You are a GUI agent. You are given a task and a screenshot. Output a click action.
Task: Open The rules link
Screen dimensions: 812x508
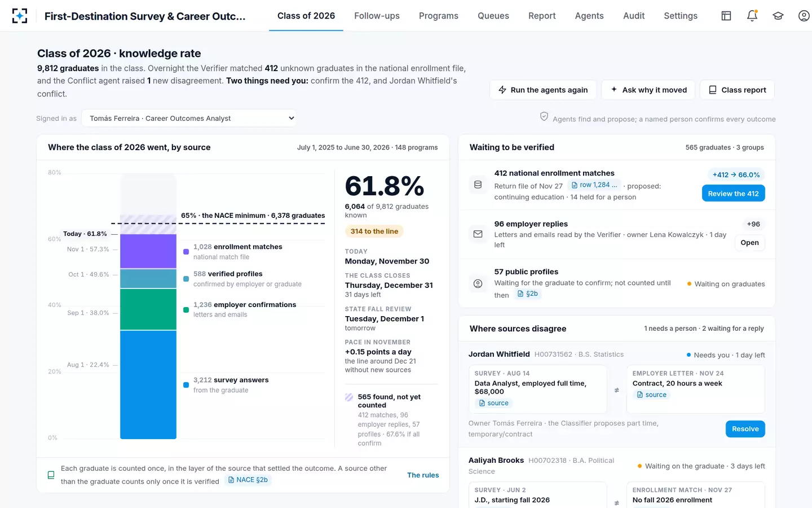[x=423, y=475]
